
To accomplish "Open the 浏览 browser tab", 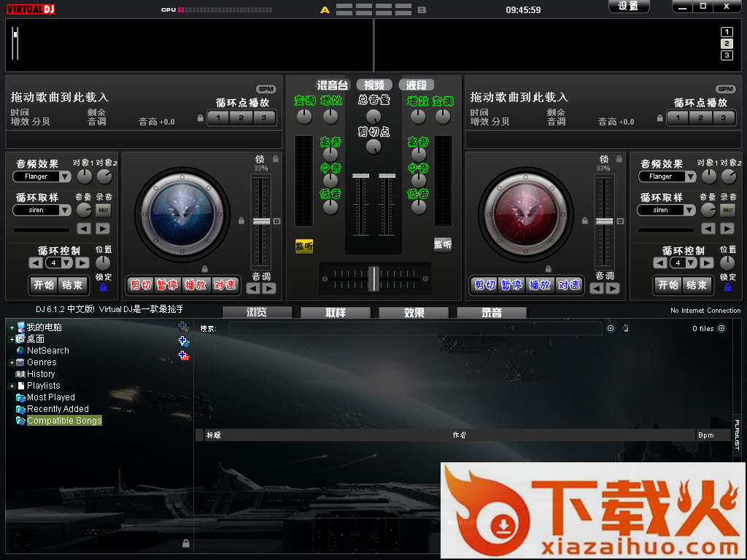I will [258, 312].
